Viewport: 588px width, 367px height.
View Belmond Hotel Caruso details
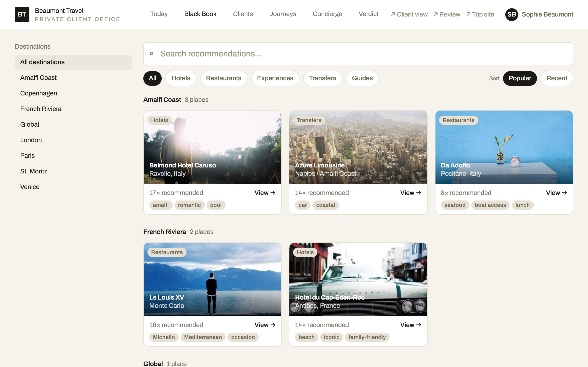click(x=265, y=193)
